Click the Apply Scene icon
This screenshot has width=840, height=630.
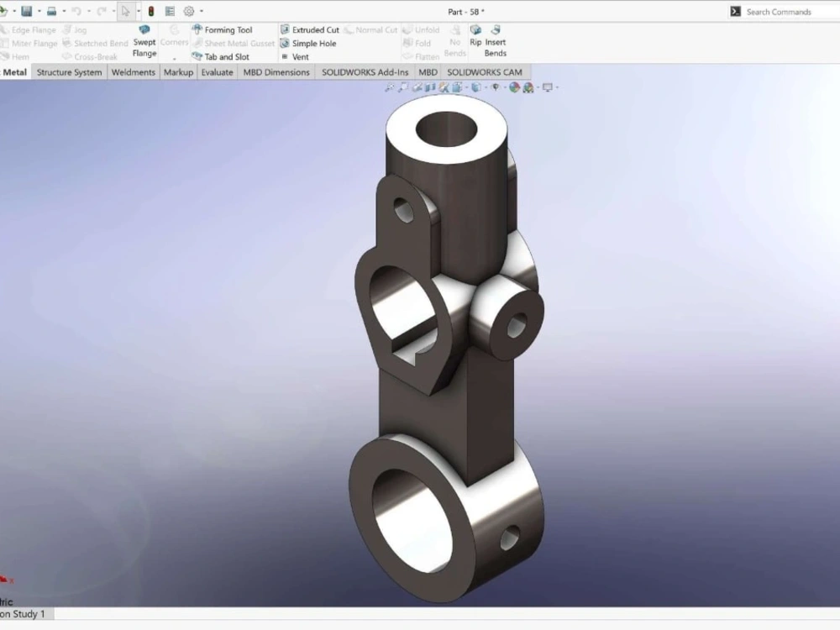pos(528,87)
